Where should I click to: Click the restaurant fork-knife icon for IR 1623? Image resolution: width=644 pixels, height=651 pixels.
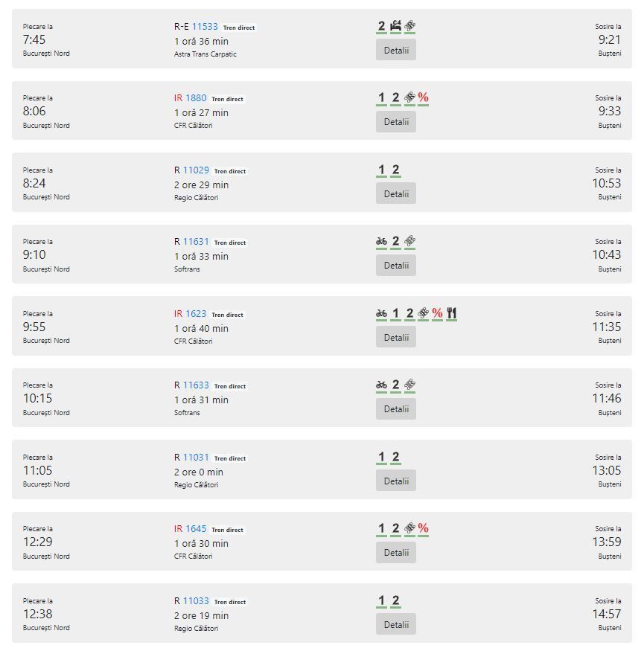point(452,313)
